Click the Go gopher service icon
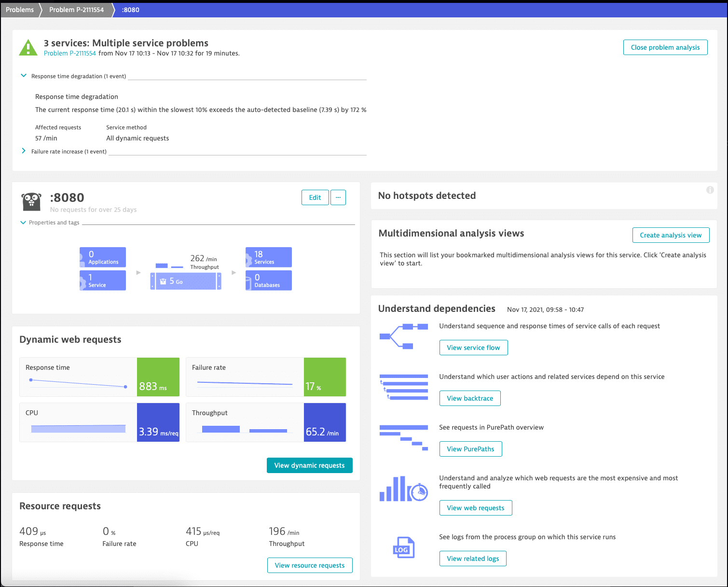This screenshot has width=728, height=587. pyautogui.click(x=31, y=202)
